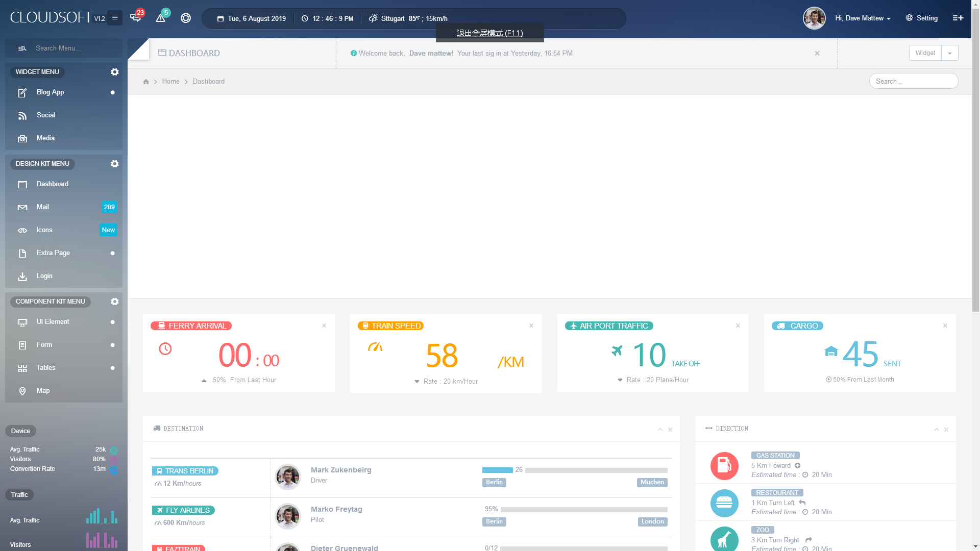Close the Destination panel
980x551 pixels.
[670, 430]
